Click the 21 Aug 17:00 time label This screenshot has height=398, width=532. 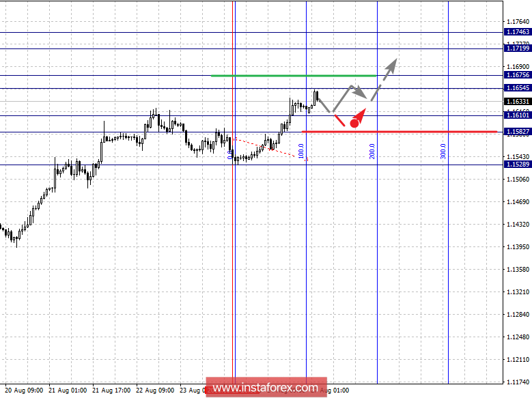111,390
